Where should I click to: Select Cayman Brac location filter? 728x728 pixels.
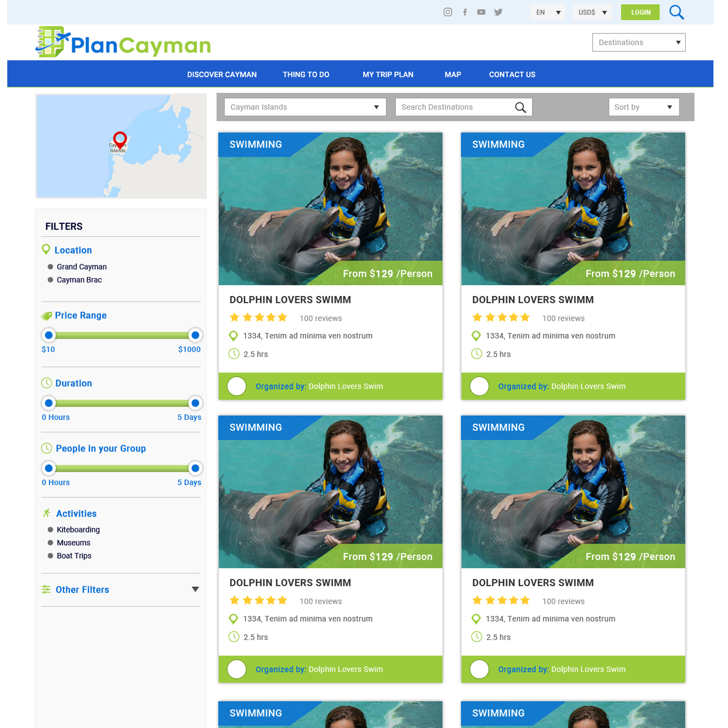point(75,280)
